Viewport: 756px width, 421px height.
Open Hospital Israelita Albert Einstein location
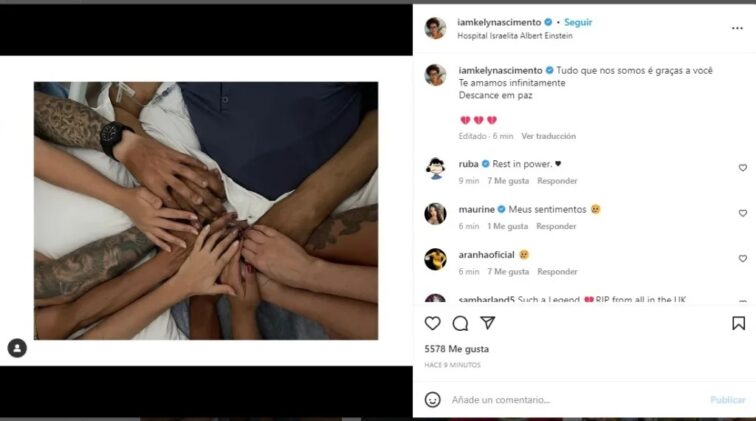(x=514, y=36)
